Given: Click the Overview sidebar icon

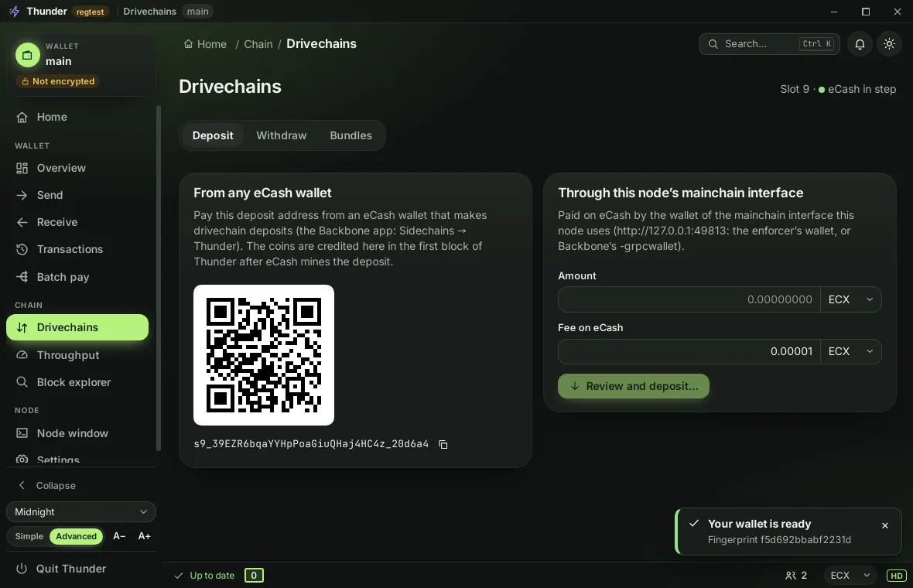Looking at the screenshot, I should pos(22,168).
